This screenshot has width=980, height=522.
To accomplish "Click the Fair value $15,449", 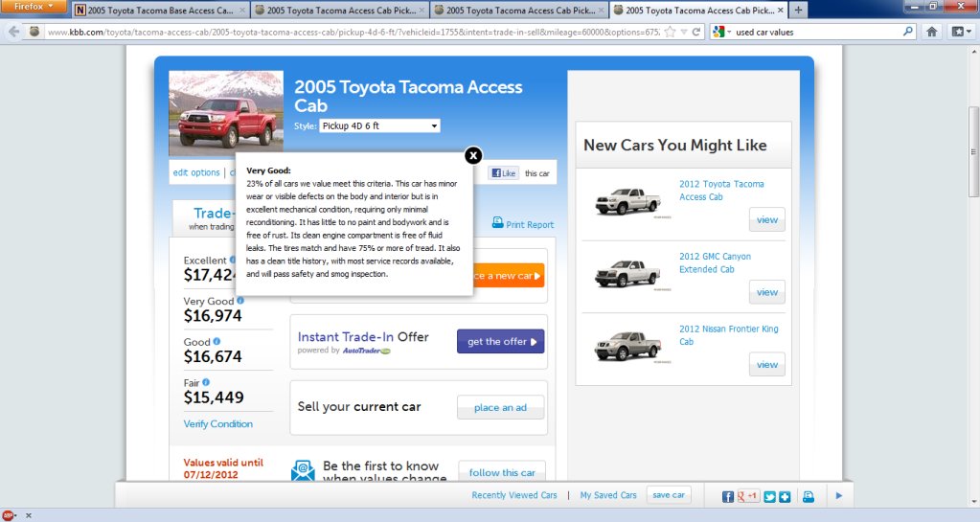I will pos(214,397).
